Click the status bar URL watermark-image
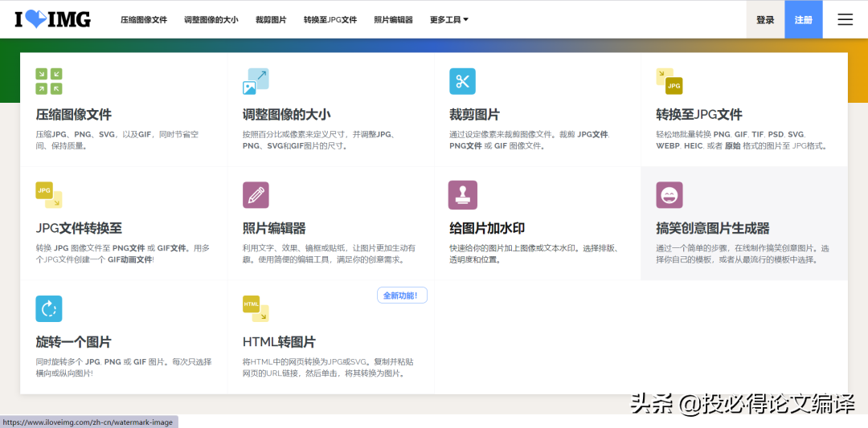The height and width of the screenshot is (428, 868). (89, 422)
